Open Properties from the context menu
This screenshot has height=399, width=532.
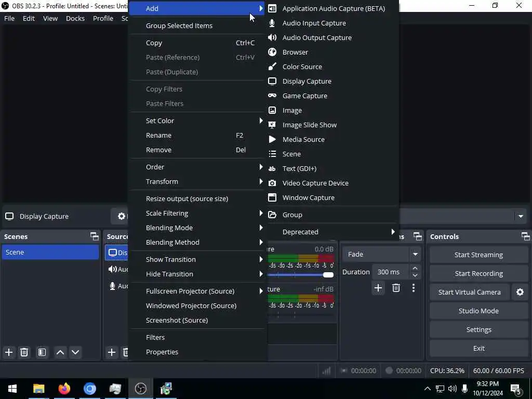coord(197,352)
